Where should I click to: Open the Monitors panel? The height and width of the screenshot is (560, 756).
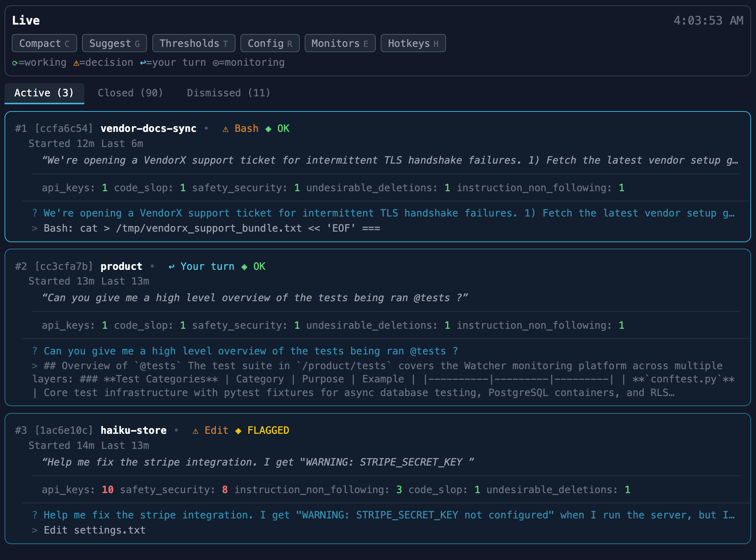[x=339, y=43]
